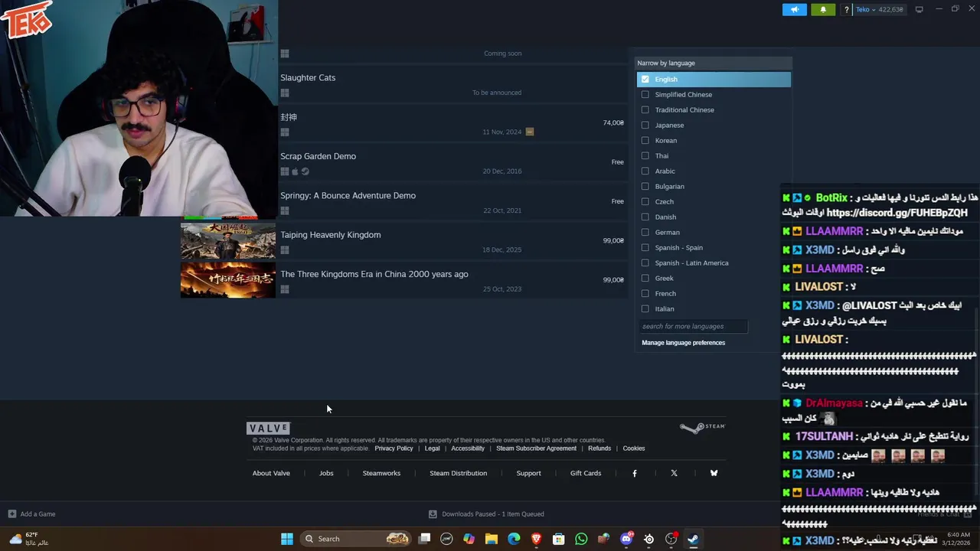
Task: Open the Gift Cards footer item
Action: tap(586, 473)
